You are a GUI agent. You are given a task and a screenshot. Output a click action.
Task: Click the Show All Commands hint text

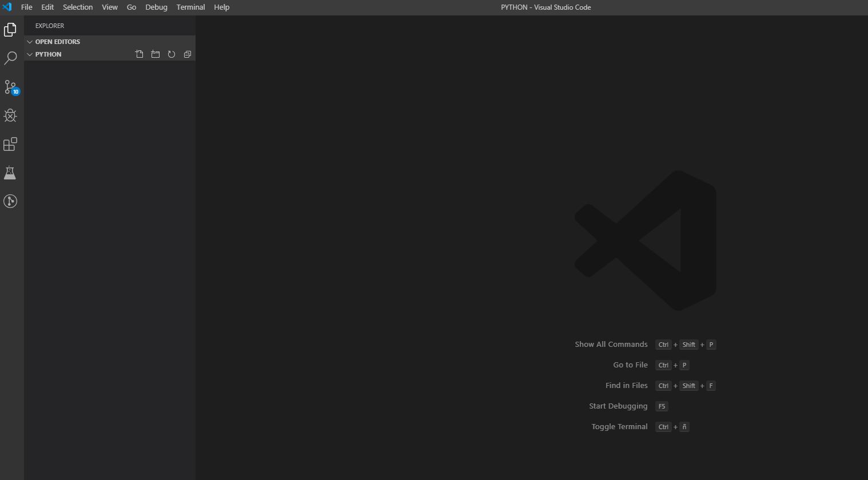click(611, 345)
